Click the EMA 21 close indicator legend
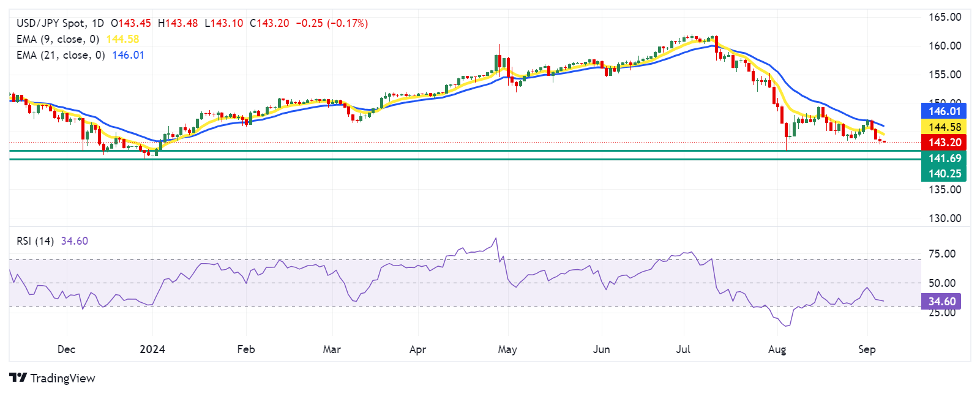980x394 pixels. coord(61,55)
